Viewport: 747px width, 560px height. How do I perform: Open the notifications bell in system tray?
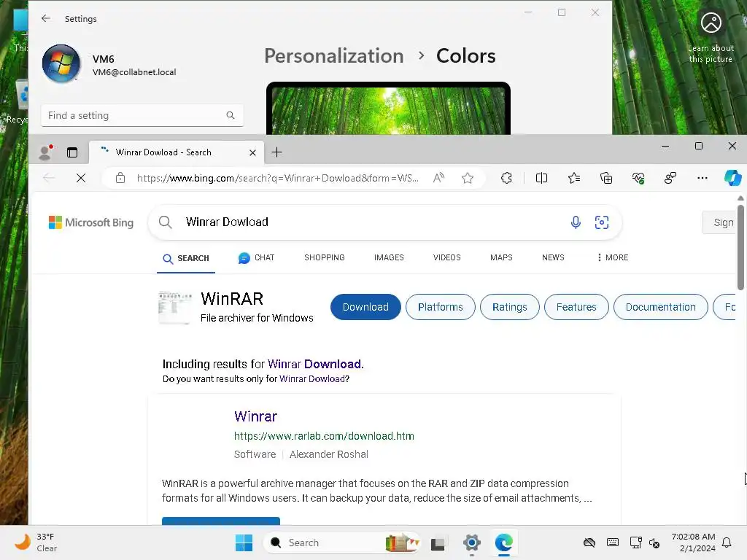[727, 542]
